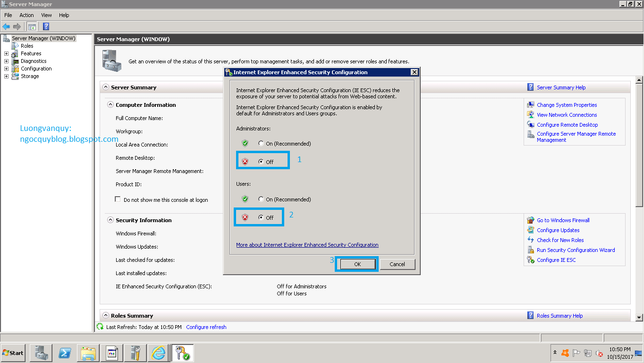Click the Last Refresh status icon at bottom
This screenshot has height=363, width=644.
click(x=100, y=327)
